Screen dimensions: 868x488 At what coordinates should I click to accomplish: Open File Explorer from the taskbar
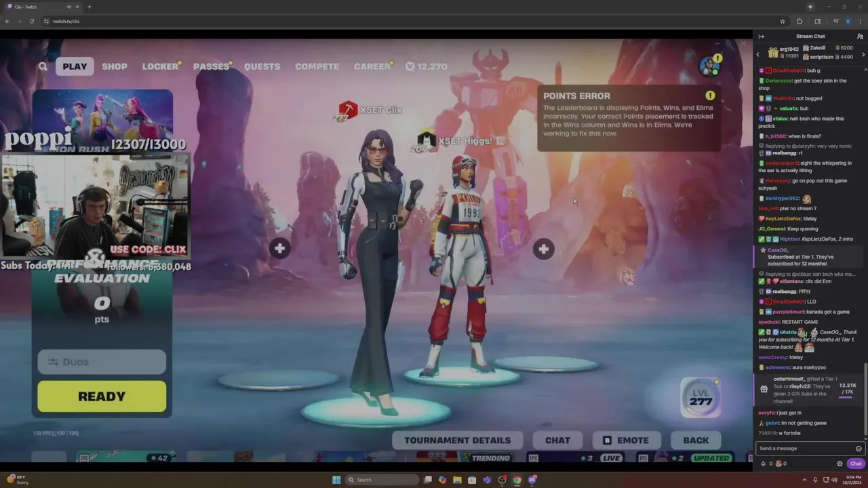[x=457, y=480]
